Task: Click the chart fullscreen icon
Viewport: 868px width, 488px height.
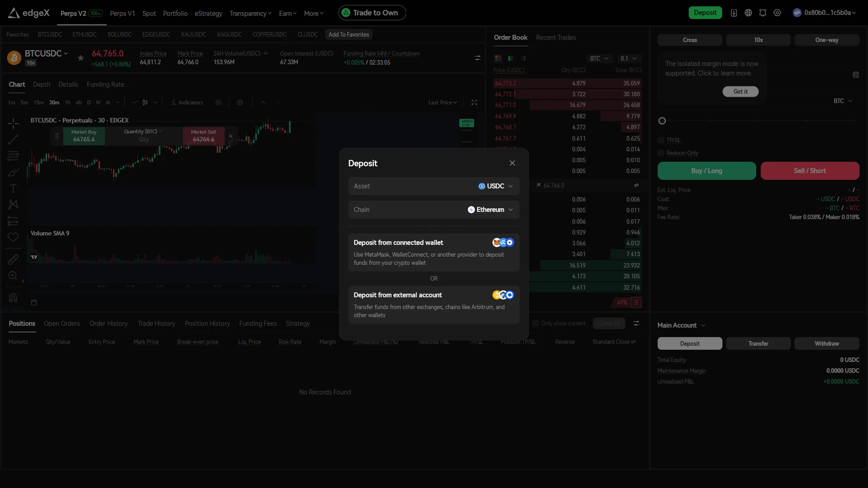Action: click(474, 103)
